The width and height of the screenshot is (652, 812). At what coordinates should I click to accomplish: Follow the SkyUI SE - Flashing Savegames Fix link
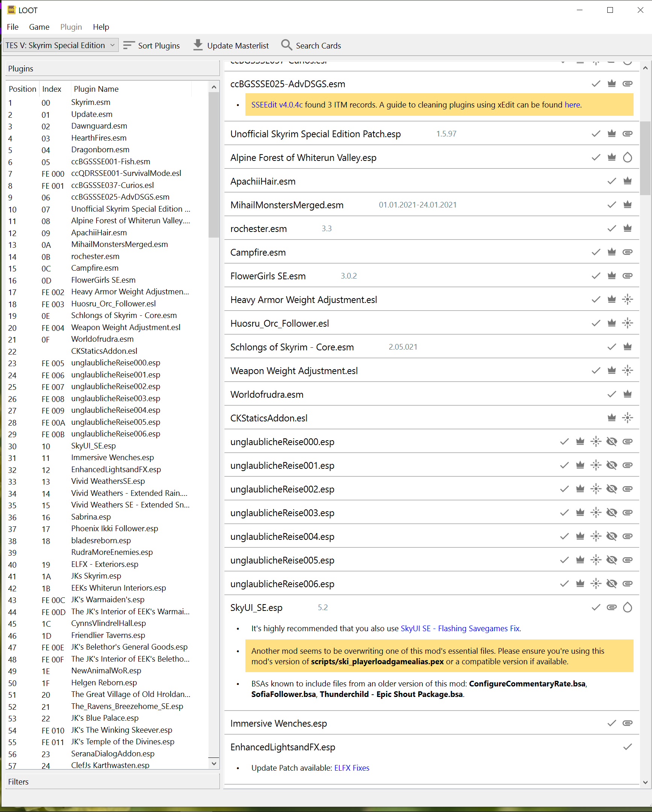460,629
